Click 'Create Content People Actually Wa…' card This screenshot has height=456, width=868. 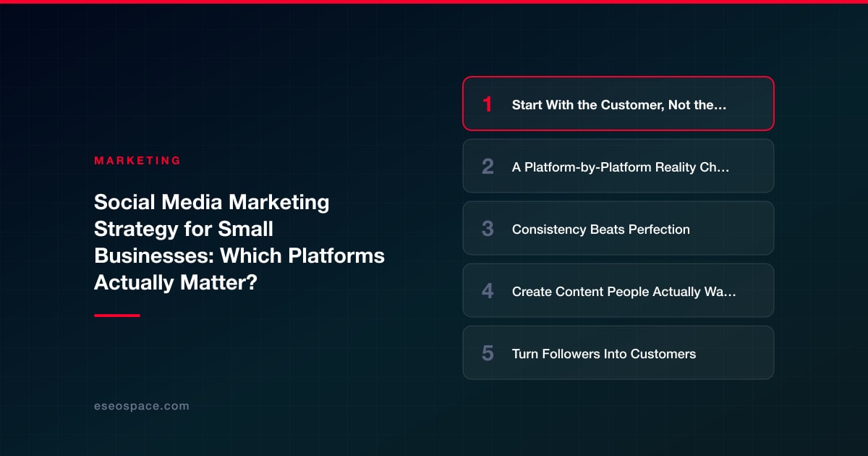[618, 290]
